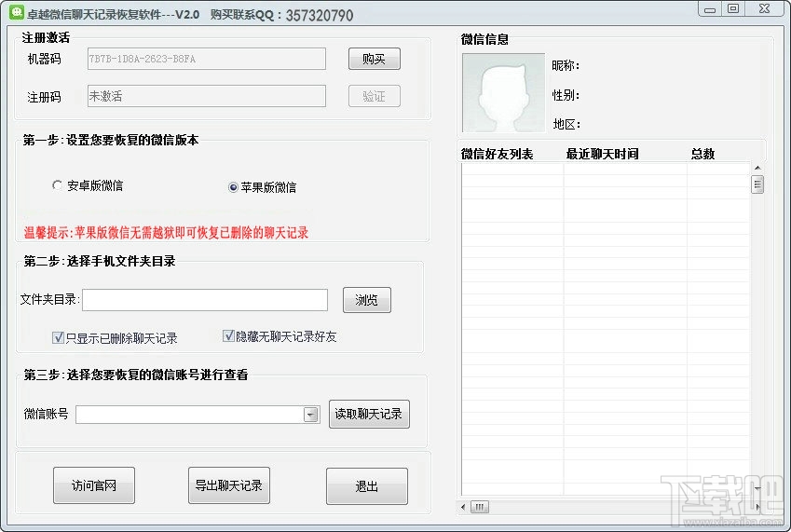The width and height of the screenshot is (791, 532).
Task: Click the vertical scrollbar thumb
Action: point(757,184)
